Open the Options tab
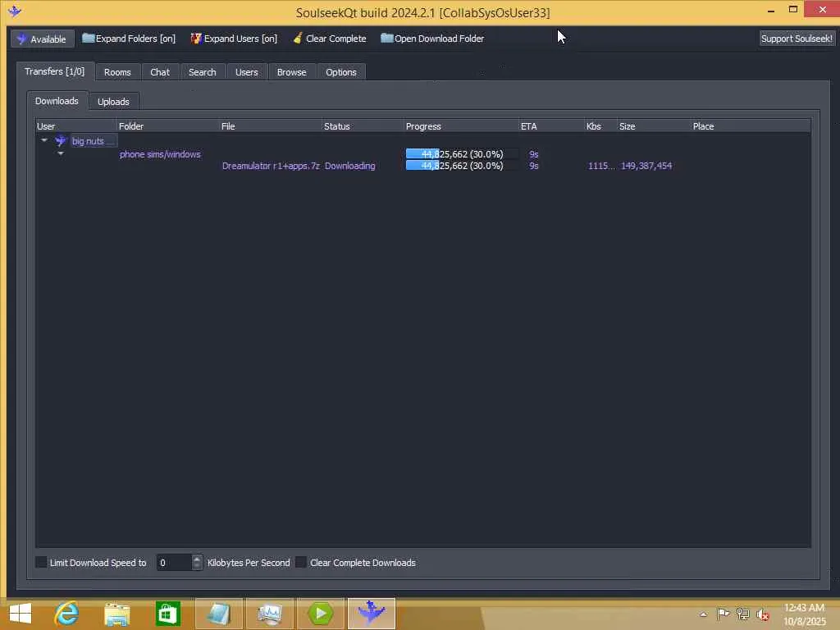 (x=340, y=72)
